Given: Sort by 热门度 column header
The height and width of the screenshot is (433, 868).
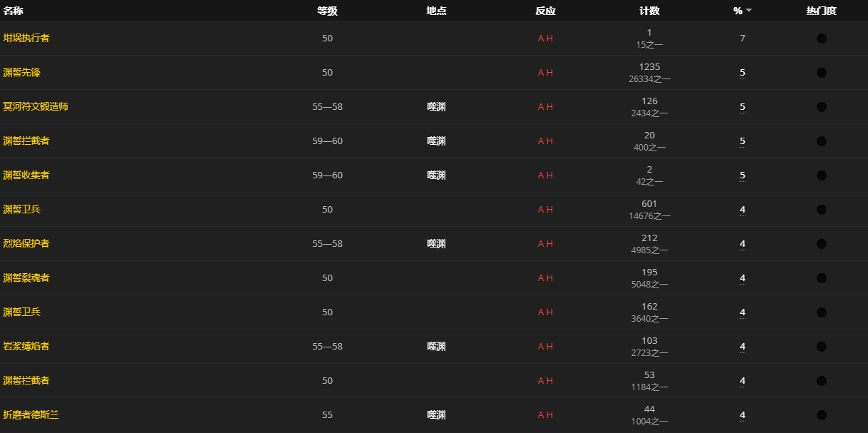Looking at the screenshot, I should [x=821, y=11].
